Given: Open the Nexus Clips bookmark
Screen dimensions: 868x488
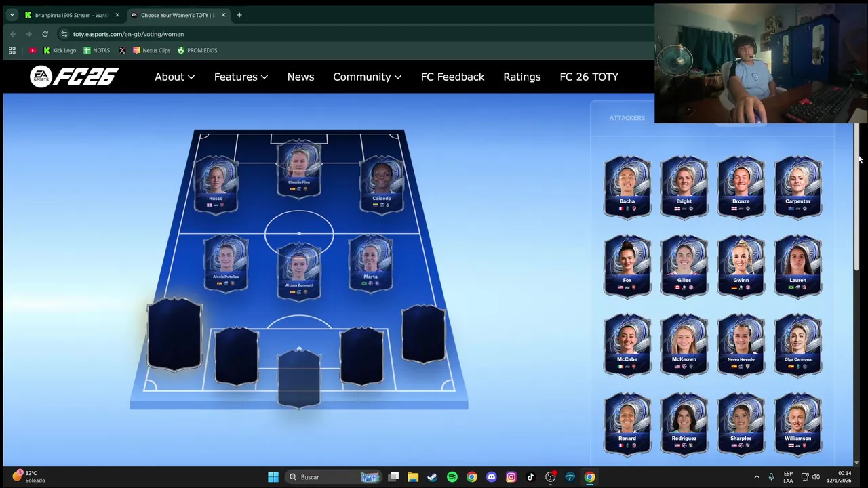Looking at the screenshot, I should (151, 50).
